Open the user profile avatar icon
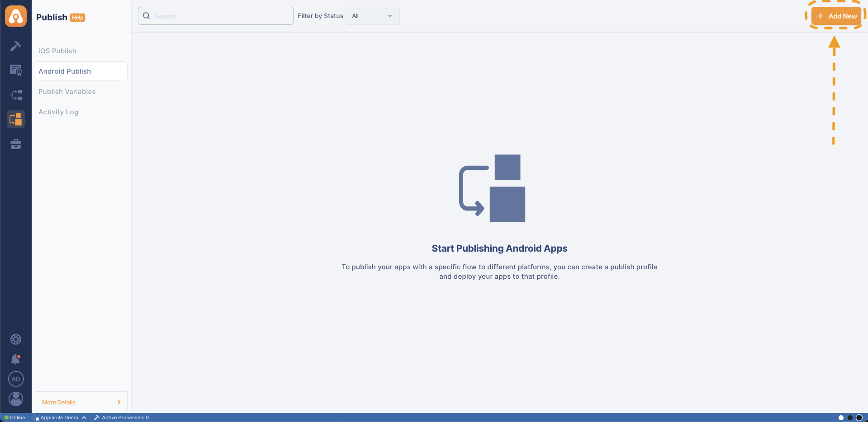The width and height of the screenshot is (868, 422). click(x=16, y=399)
